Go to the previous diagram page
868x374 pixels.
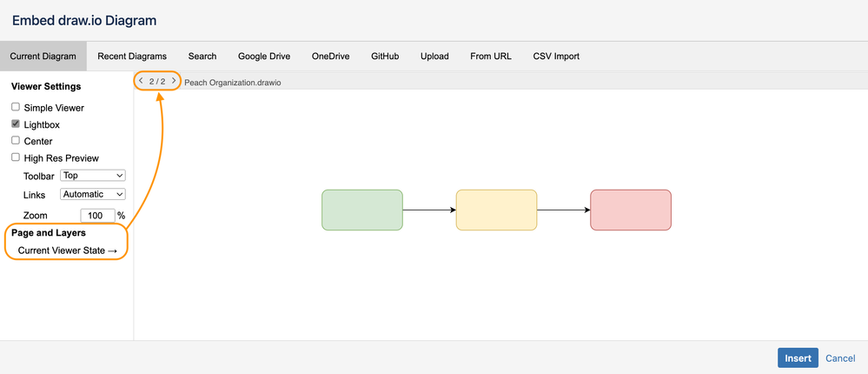tap(141, 81)
